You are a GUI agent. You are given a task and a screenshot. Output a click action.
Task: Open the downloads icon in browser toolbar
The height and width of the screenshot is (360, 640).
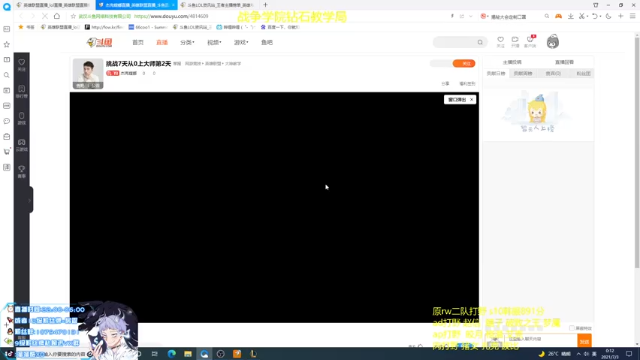(571, 16)
